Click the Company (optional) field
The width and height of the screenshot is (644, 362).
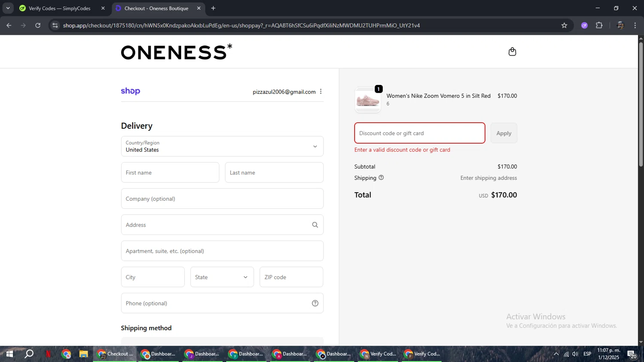coord(222,199)
